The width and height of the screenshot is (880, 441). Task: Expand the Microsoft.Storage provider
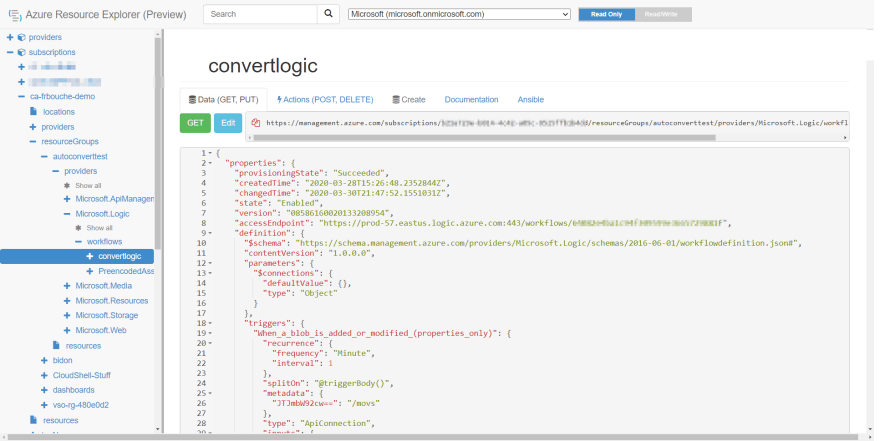tap(67, 315)
